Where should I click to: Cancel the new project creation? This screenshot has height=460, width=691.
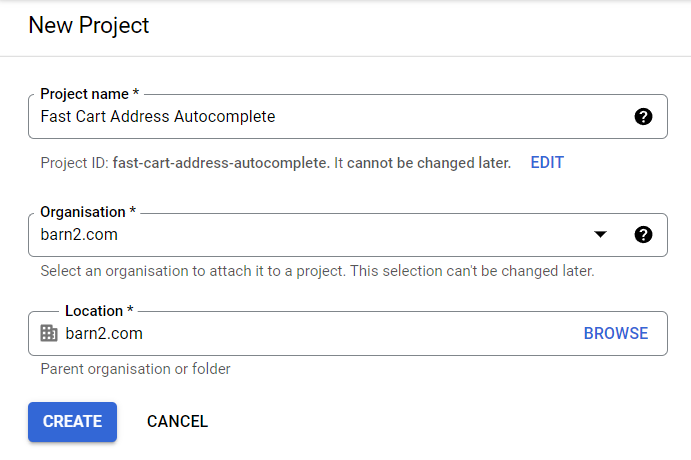pyautogui.click(x=177, y=421)
